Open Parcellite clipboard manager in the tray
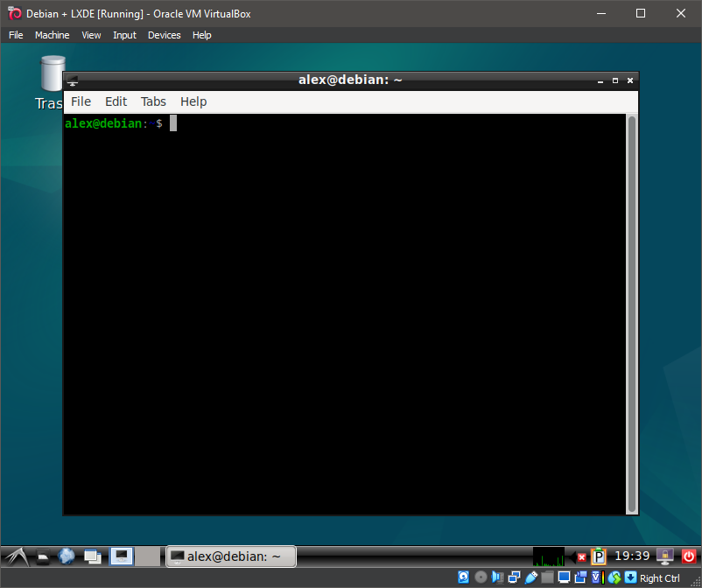 tap(597, 556)
